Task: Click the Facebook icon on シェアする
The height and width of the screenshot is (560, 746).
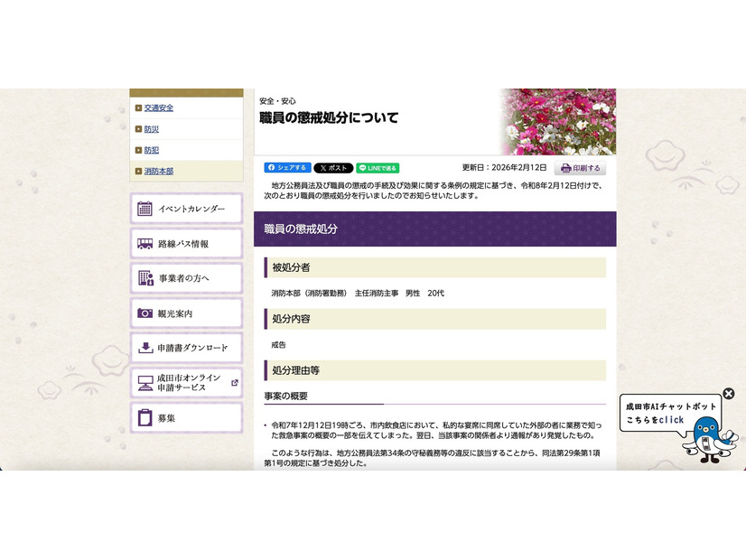Action: 270,167
